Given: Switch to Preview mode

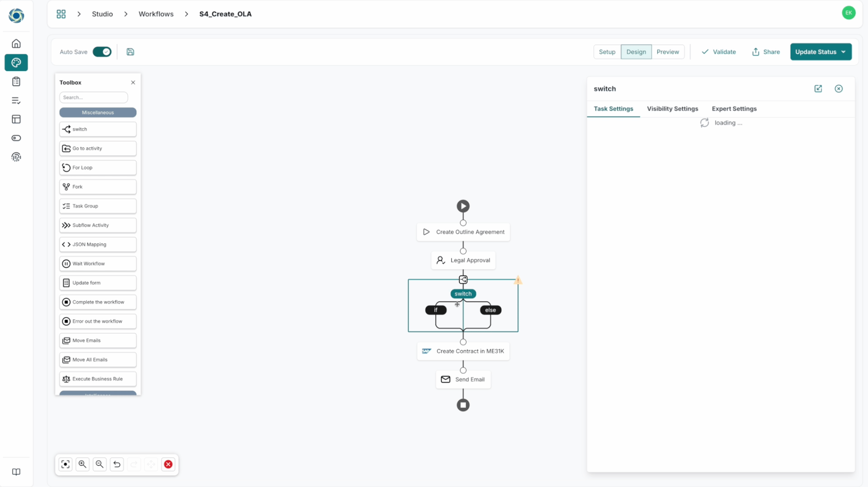Looking at the screenshot, I should tap(667, 52).
